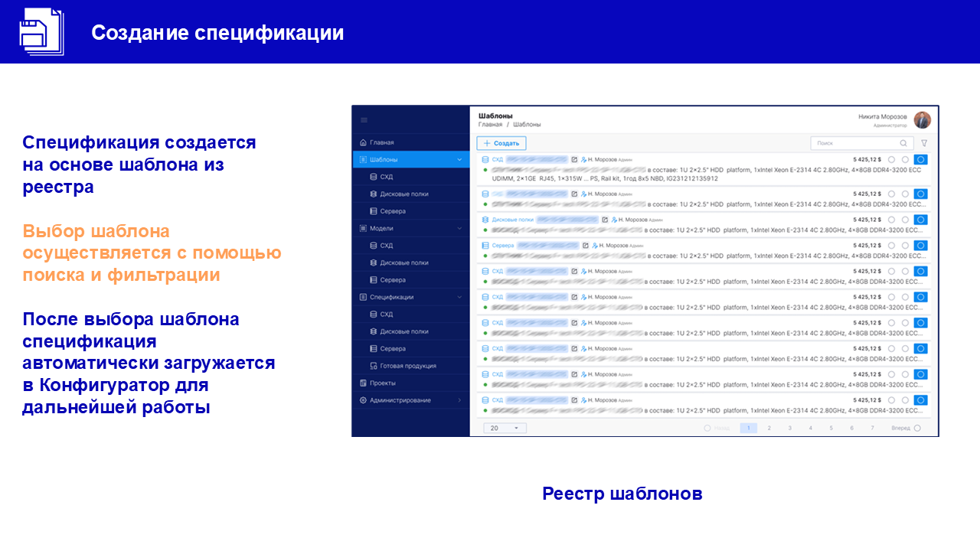
Task: Click the user icon before Н. Морозов in Сервера row
Action: [x=595, y=246]
